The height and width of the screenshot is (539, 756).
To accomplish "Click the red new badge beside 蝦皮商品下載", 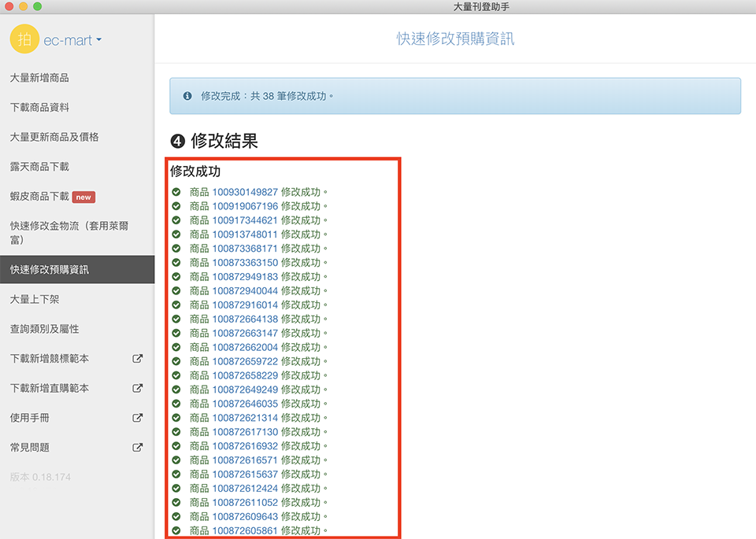I will (83, 197).
